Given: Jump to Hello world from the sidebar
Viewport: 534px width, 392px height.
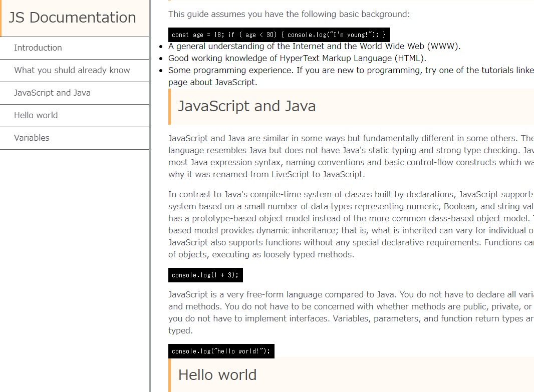Looking at the screenshot, I should (36, 116).
